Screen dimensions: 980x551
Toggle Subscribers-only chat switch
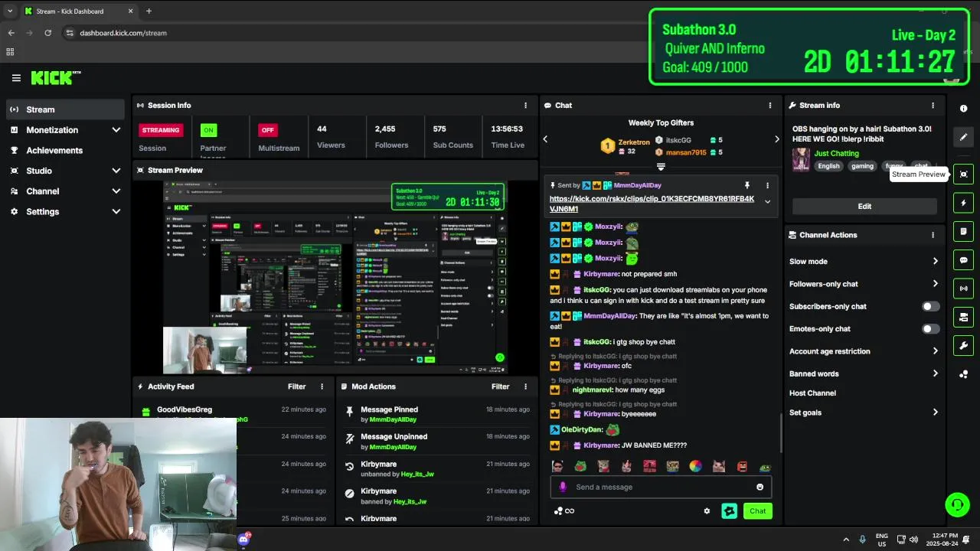click(x=930, y=306)
